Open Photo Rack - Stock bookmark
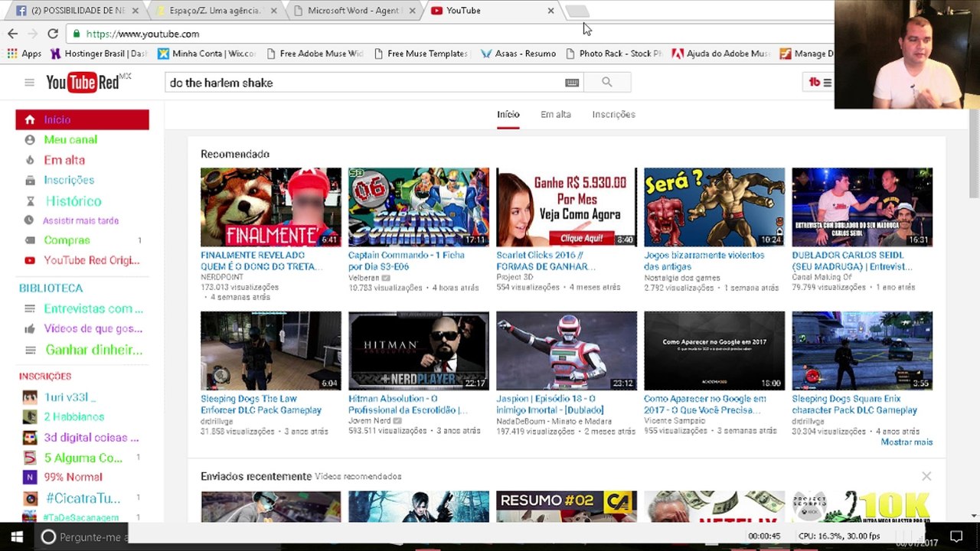This screenshot has width=980, height=551. tap(613, 54)
